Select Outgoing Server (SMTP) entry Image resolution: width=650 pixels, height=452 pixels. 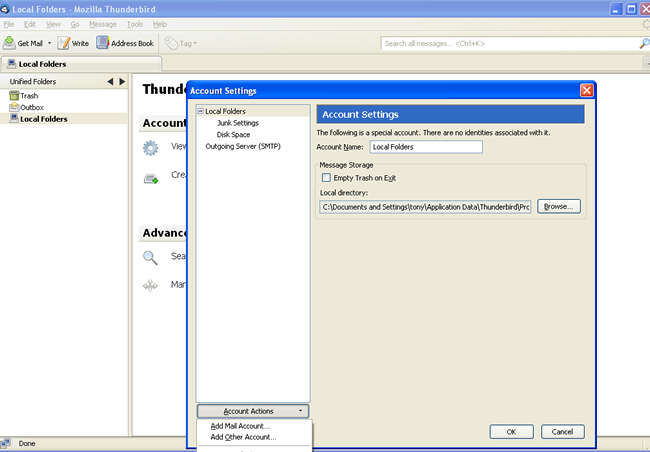[243, 146]
